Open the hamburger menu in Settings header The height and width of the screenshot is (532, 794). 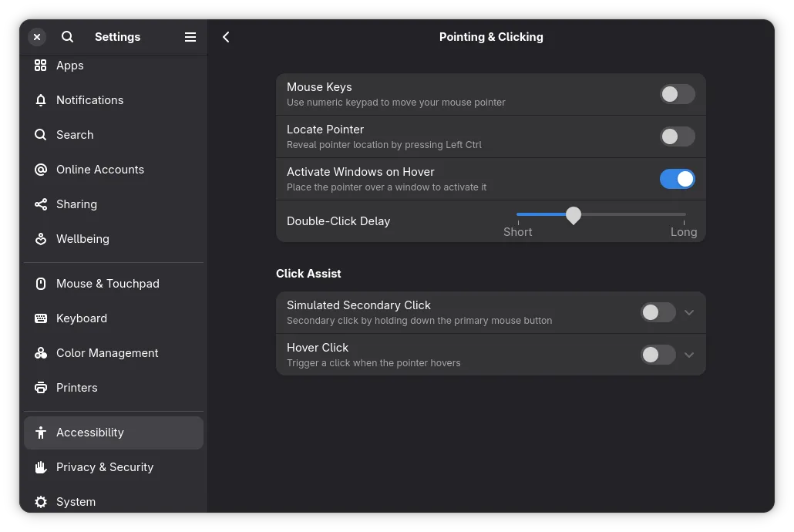point(190,37)
